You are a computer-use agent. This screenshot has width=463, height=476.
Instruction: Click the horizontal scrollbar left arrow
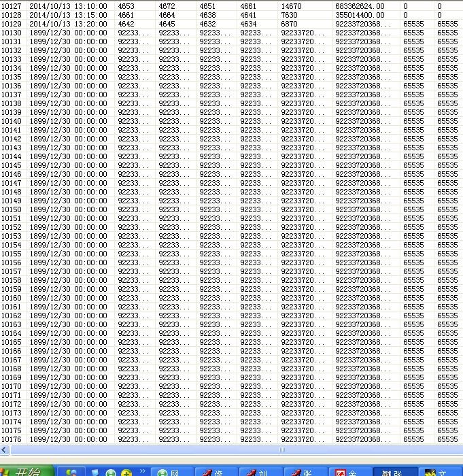click(4, 450)
